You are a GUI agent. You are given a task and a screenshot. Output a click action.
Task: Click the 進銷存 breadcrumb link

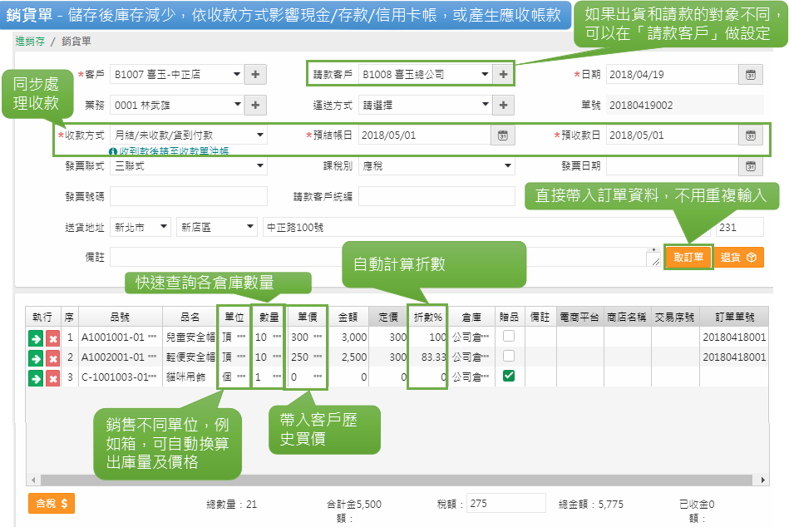pyautogui.click(x=30, y=41)
